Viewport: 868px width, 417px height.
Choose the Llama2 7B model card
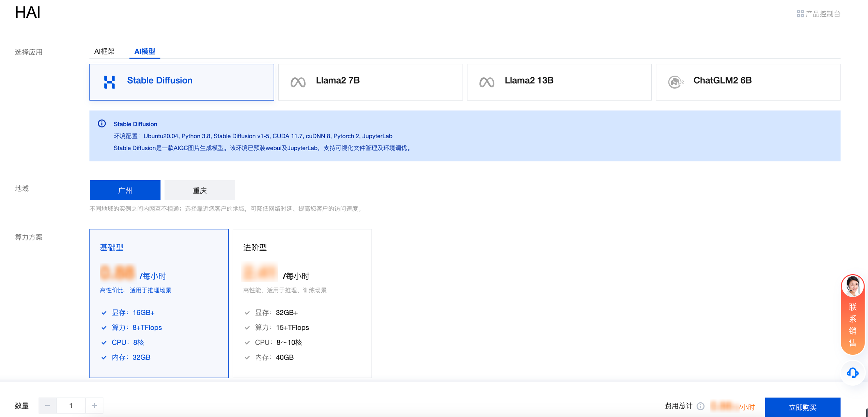tap(370, 82)
